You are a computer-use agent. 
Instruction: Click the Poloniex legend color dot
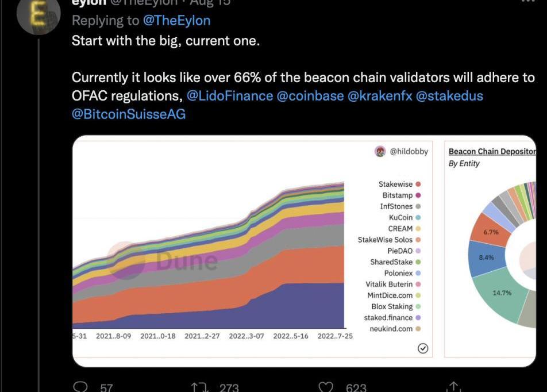coord(418,274)
